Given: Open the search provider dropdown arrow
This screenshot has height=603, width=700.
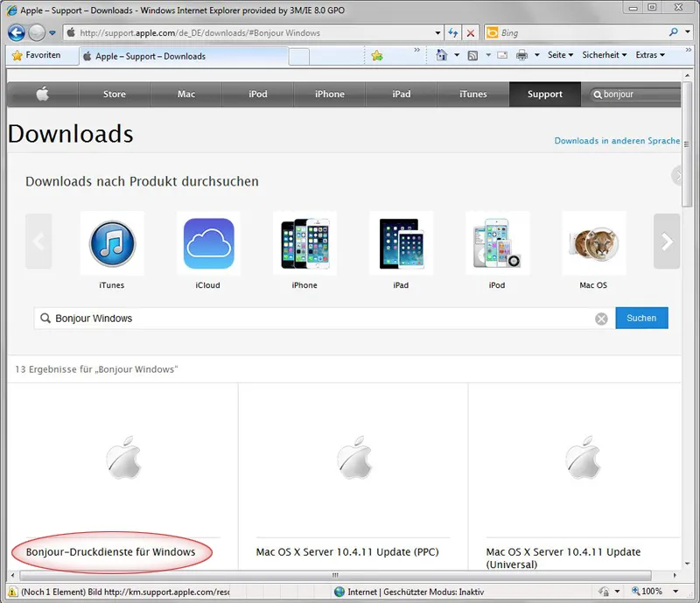Looking at the screenshot, I should coord(688,32).
